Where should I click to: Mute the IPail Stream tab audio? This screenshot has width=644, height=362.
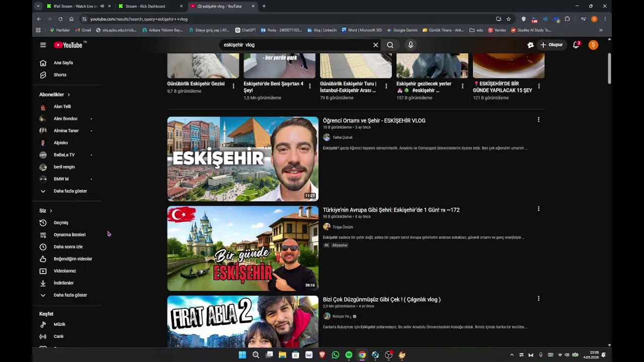[x=102, y=6]
